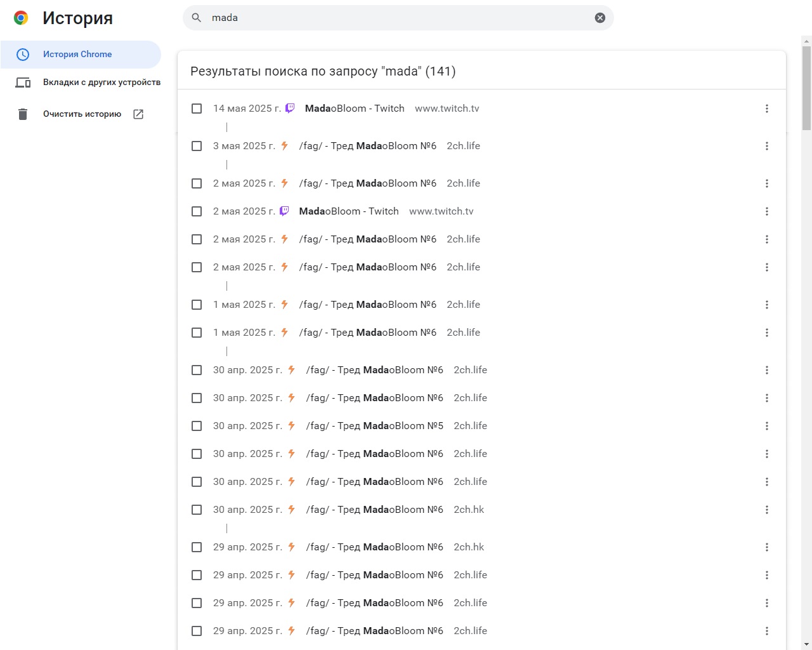
Task: Click the scrollbar down arrow
Action: [x=806, y=645]
